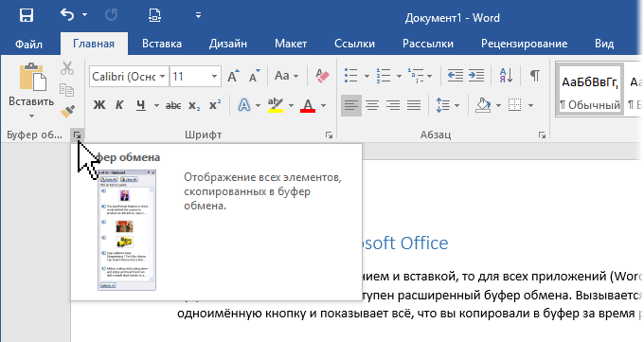
Task: Switch to the Вставка tab
Action: pyautogui.click(x=162, y=44)
